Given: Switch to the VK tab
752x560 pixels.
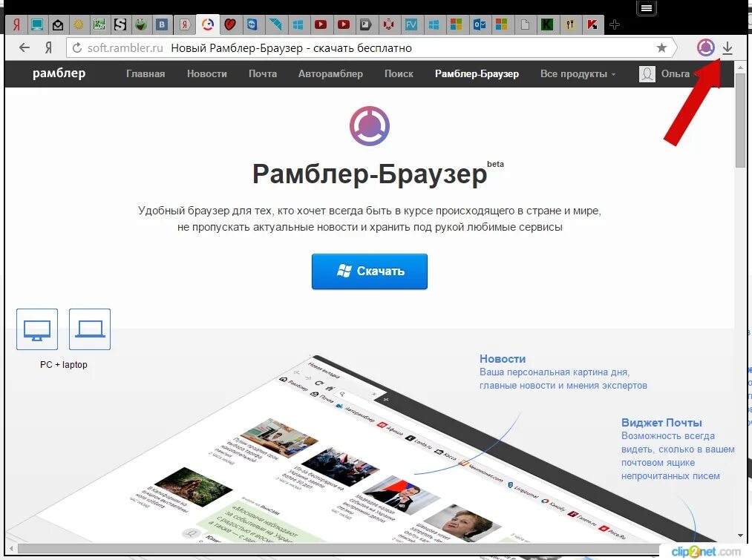Looking at the screenshot, I should (x=162, y=24).
